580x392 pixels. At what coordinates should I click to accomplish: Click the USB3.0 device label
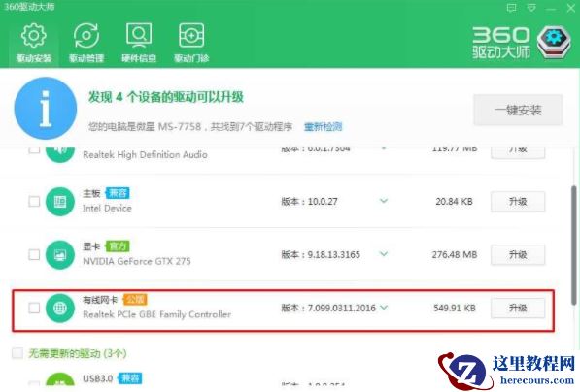[98, 378]
